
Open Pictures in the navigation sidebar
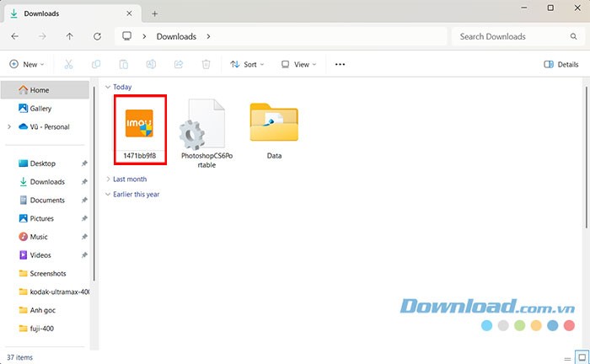[x=41, y=218]
